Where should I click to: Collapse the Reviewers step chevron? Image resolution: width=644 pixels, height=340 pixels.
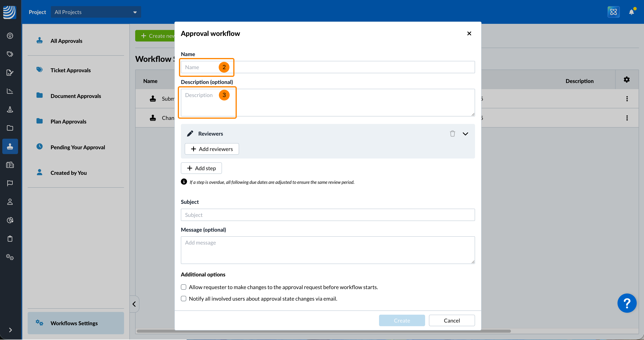[465, 134]
